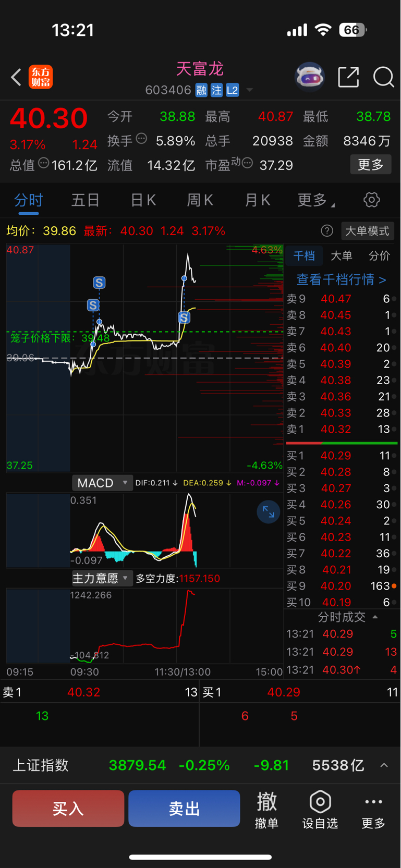Toggle 大单模式 big order mode
This screenshot has width=401, height=868.
click(368, 231)
